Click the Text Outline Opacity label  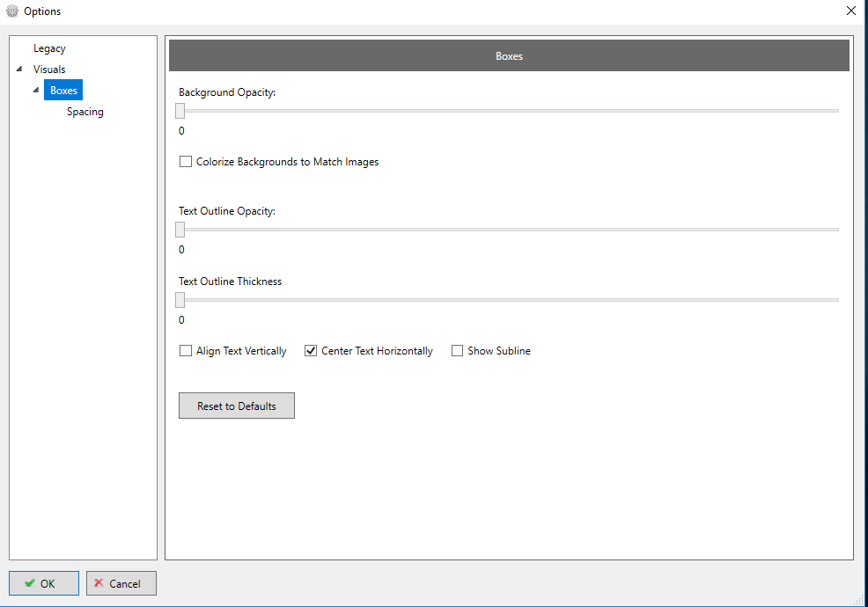click(227, 211)
